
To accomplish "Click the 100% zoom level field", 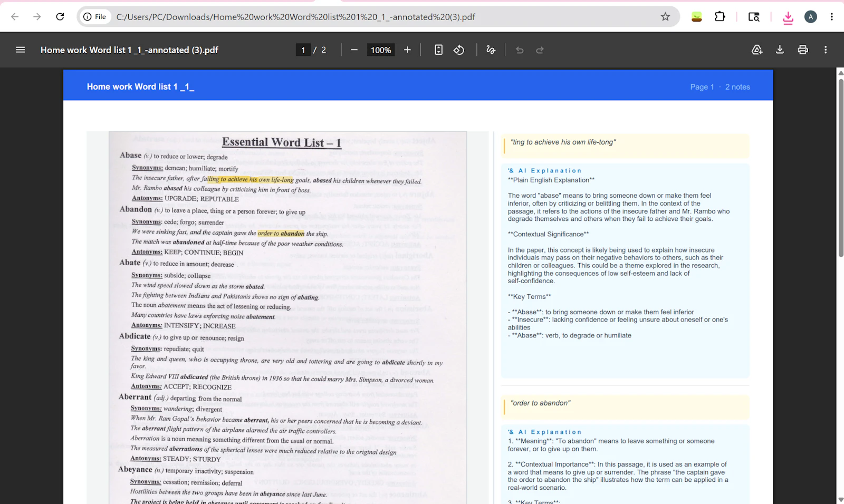I will coord(381,50).
